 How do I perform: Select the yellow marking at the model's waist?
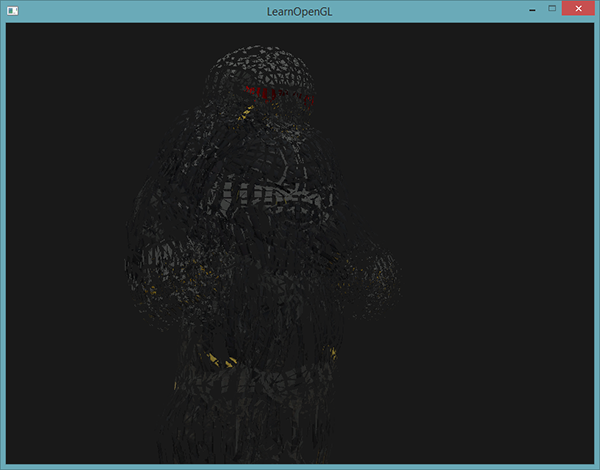click(x=220, y=360)
